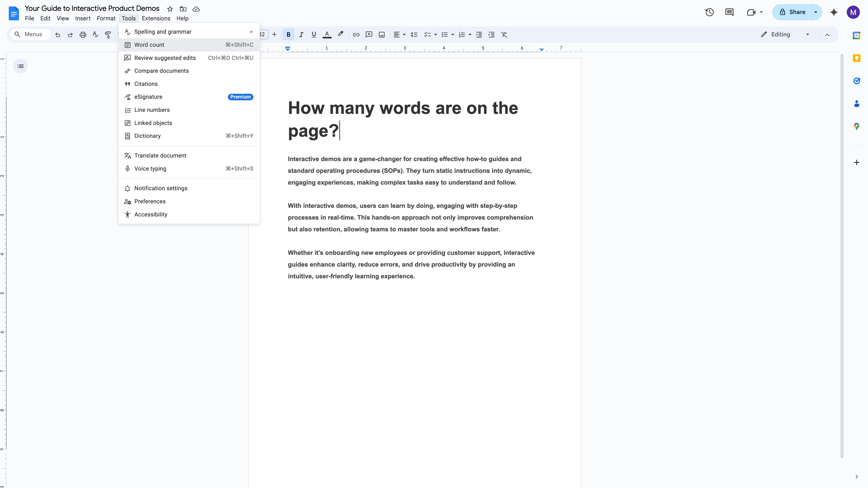
Task: Click the Google Docs home icon
Action: pyautogui.click(x=14, y=13)
